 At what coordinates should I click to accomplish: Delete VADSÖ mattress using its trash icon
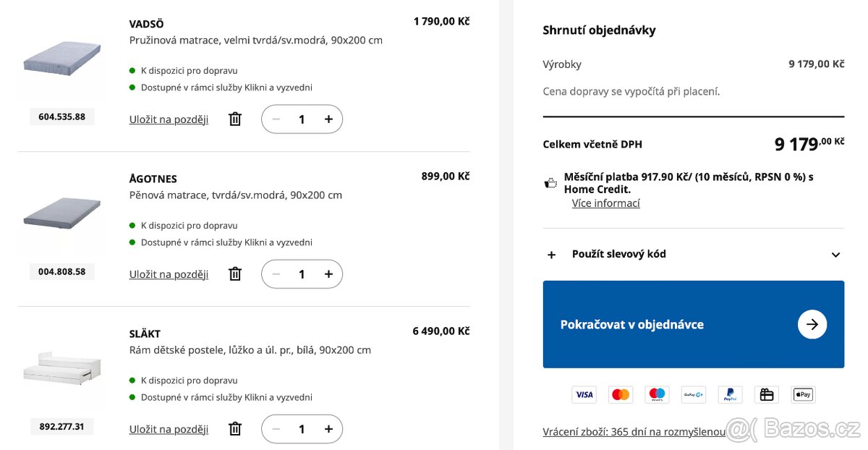[x=234, y=119]
